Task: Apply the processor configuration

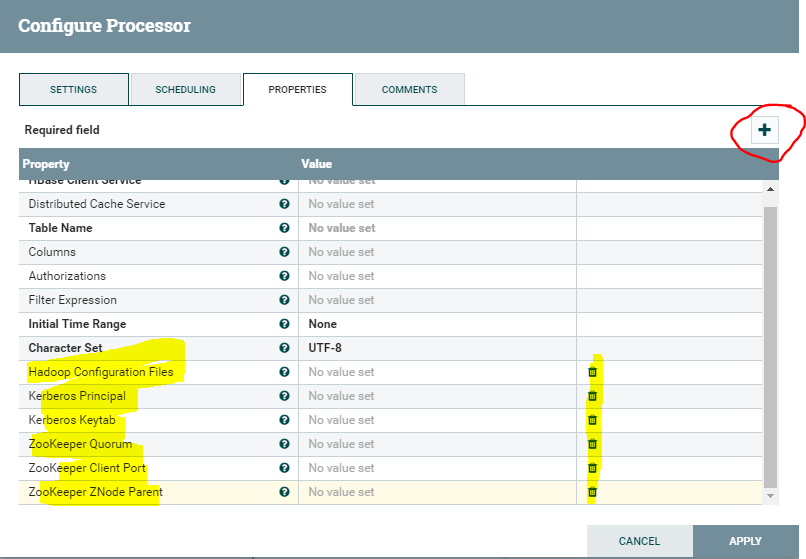Action: (x=745, y=541)
